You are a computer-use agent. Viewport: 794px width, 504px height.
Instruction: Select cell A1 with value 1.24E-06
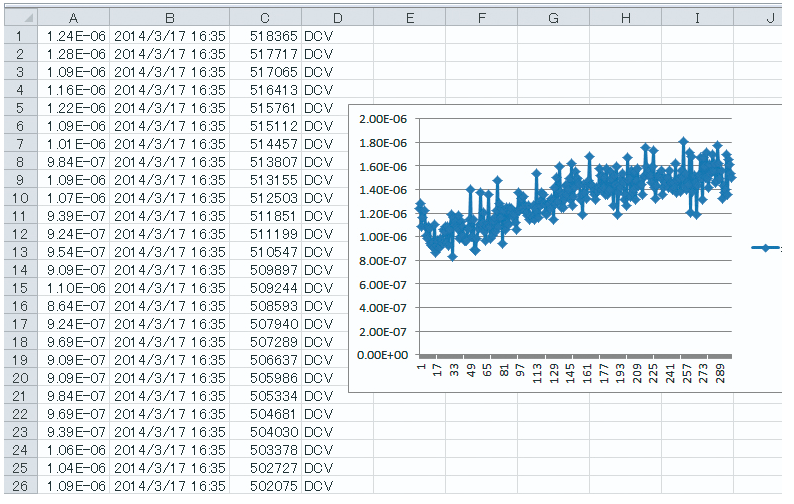tap(74, 36)
